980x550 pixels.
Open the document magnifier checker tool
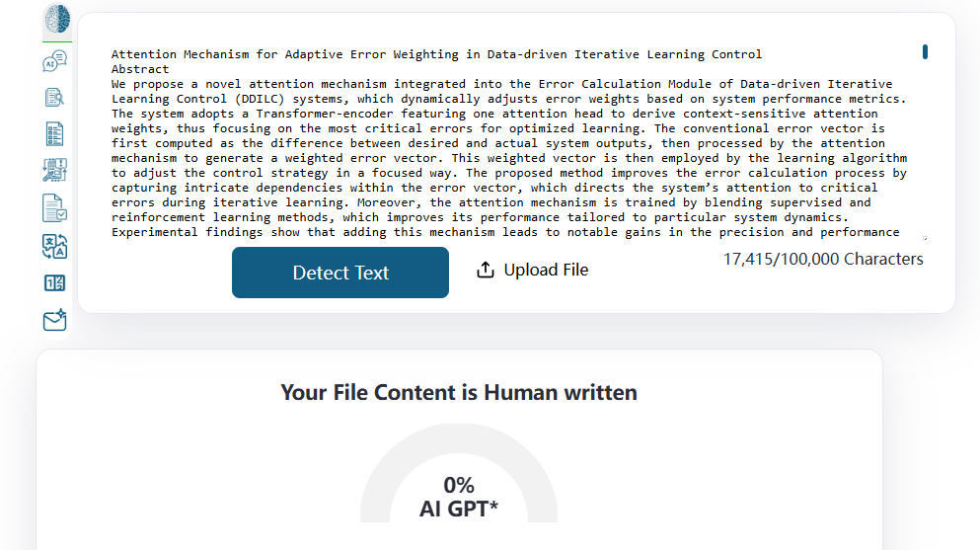(x=55, y=98)
